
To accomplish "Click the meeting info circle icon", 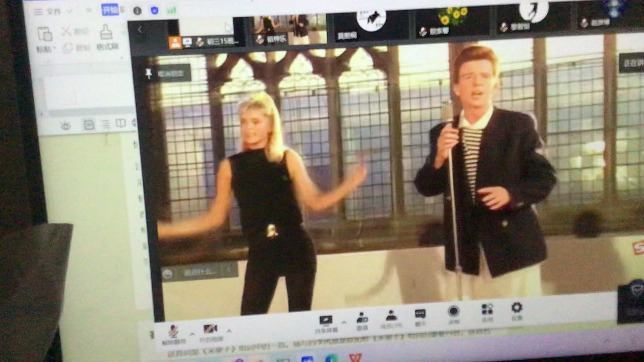I will click(137, 11).
